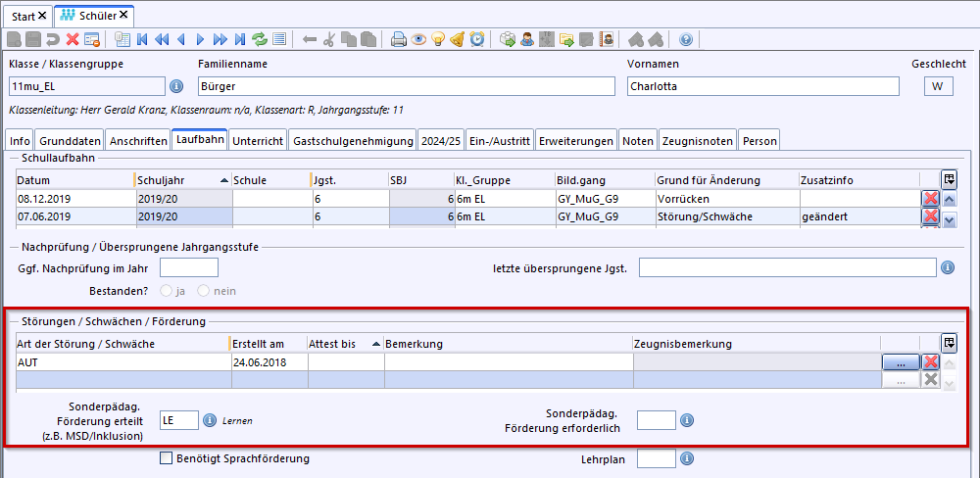Click the printer icon in toolbar
This screenshot has width=980, height=478.
click(x=399, y=39)
